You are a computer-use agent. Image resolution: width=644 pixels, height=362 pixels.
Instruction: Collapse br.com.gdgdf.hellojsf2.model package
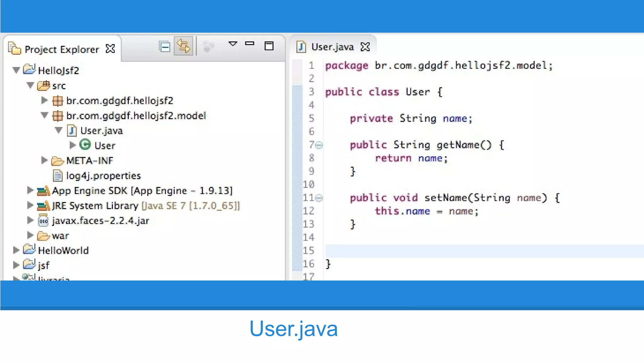(44, 115)
